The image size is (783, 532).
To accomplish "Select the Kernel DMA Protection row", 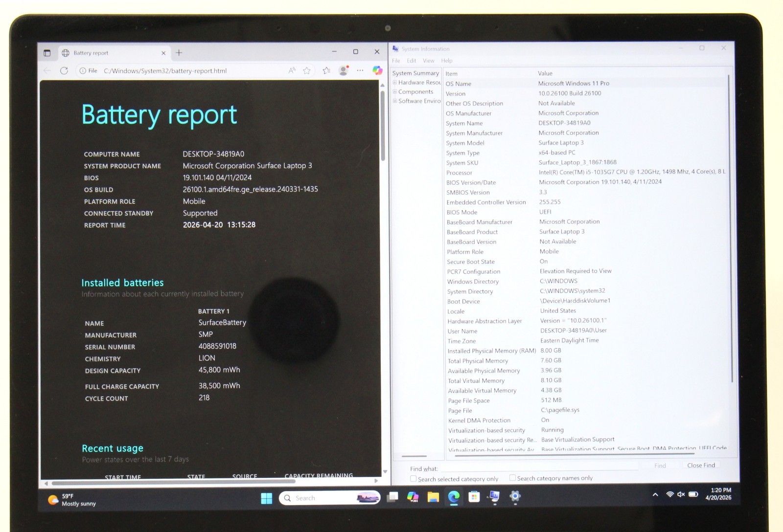I will [x=588, y=420].
